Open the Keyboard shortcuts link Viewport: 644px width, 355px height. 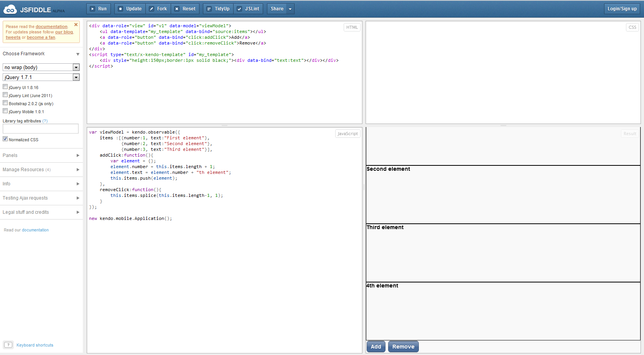pos(35,345)
